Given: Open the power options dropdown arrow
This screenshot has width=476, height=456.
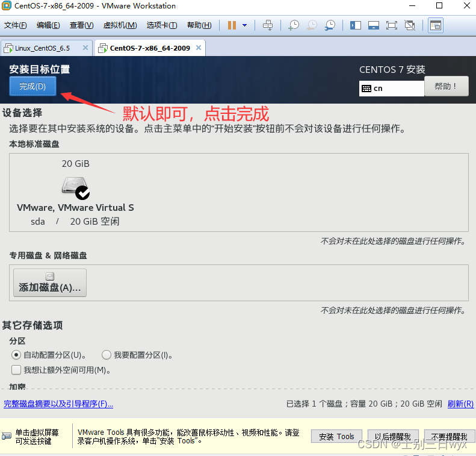Looking at the screenshot, I should [245, 25].
